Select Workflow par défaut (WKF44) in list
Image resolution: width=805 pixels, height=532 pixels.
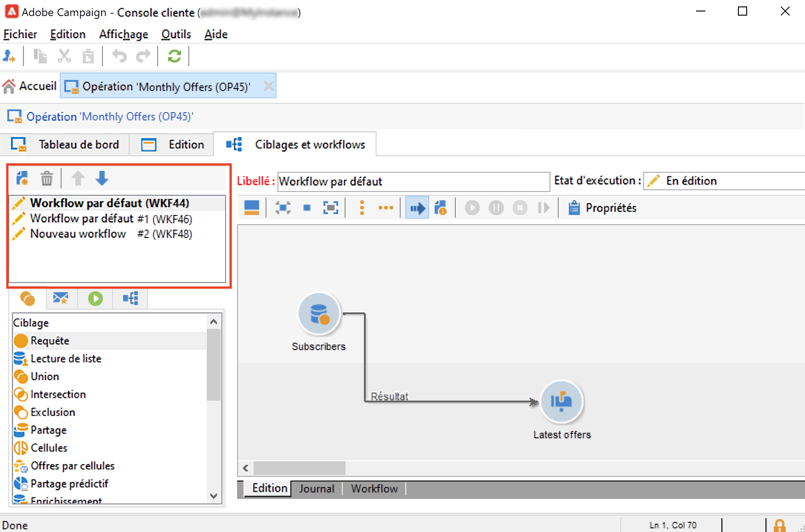click(x=117, y=203)
